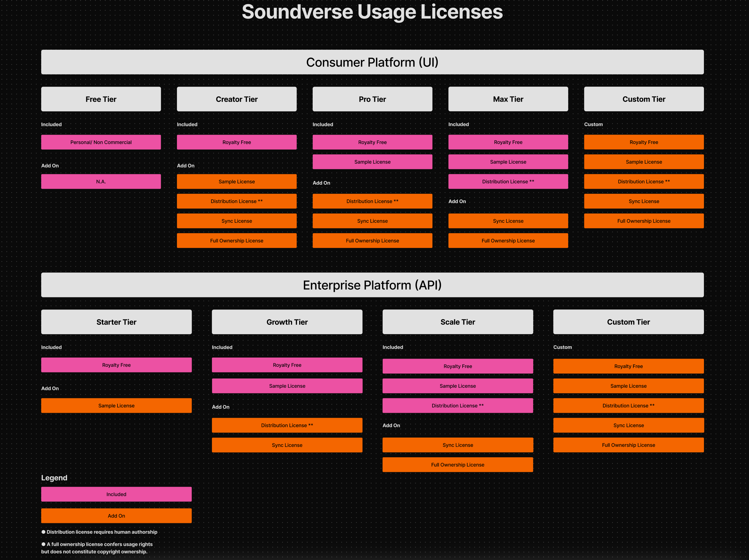749x560 pixels.
Task: Click the orange Add On legend swatch
Action: 116,516
